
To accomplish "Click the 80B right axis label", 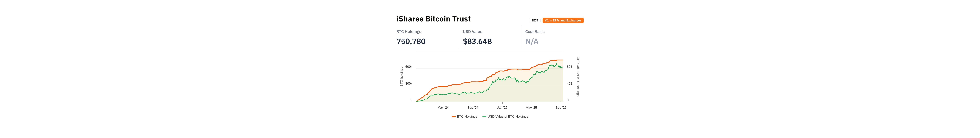I will click(x=569, y=67).
